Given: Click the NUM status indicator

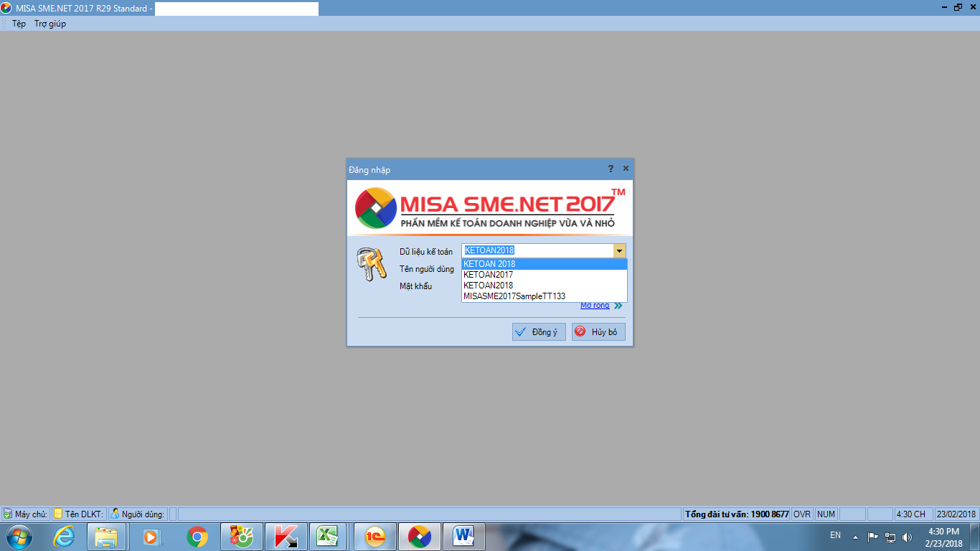Looking at the screenshot, I should click(x=826, y=514).
